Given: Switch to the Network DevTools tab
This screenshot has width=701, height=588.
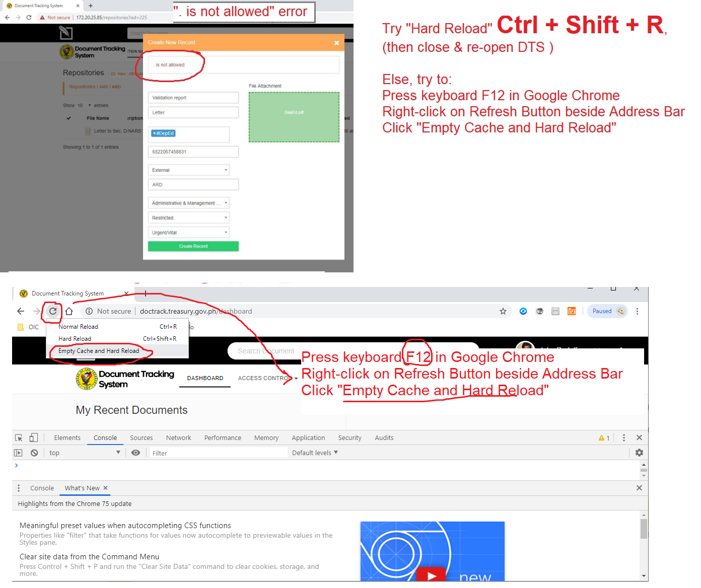Looking at the screenshot, I should tap(178, 437).
